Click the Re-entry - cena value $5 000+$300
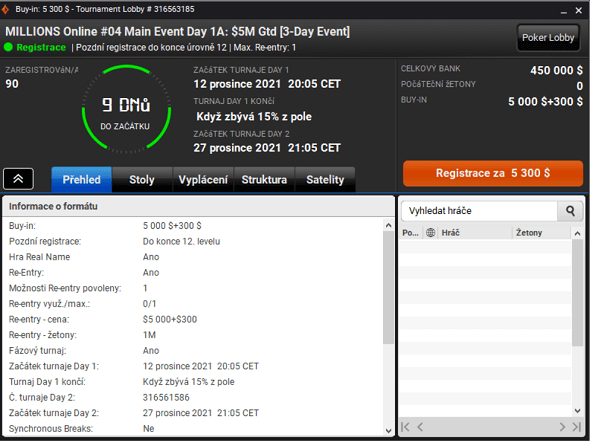 coord(170,319)
